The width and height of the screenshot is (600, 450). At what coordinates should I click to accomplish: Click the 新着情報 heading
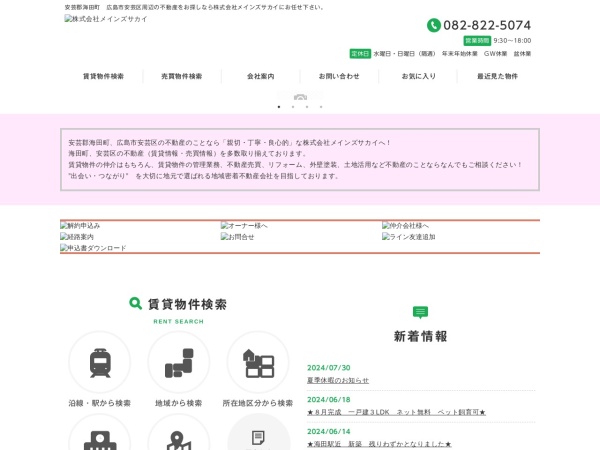421,336
